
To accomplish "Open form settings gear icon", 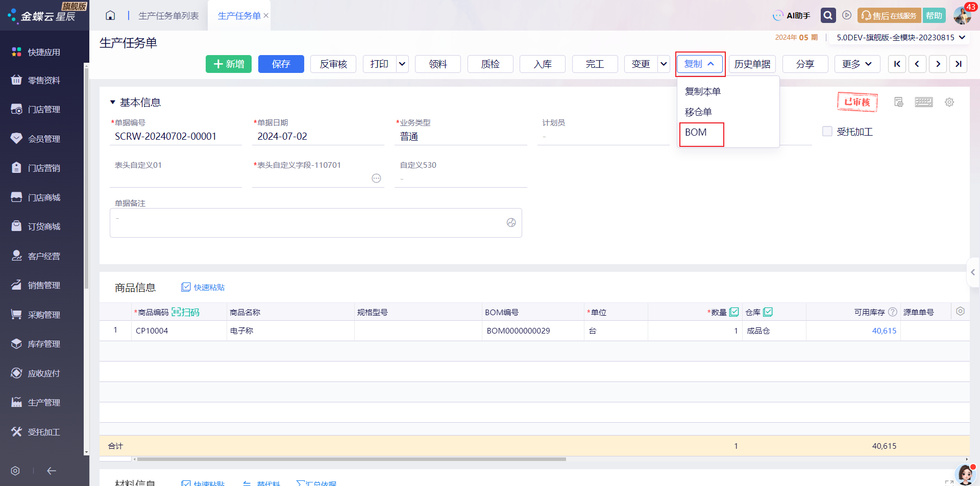I will 949,102.
